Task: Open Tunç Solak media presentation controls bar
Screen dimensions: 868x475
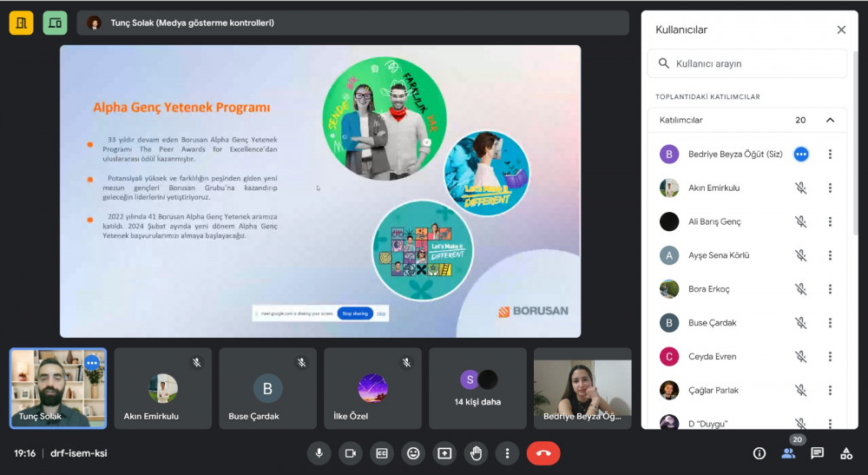Action: (352, 23)
